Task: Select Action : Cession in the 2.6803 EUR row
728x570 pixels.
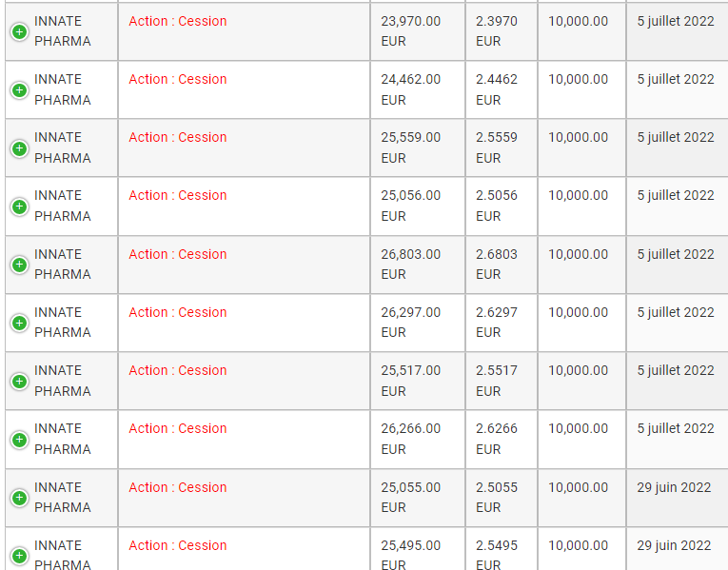Action: click(x=178, y=254)
